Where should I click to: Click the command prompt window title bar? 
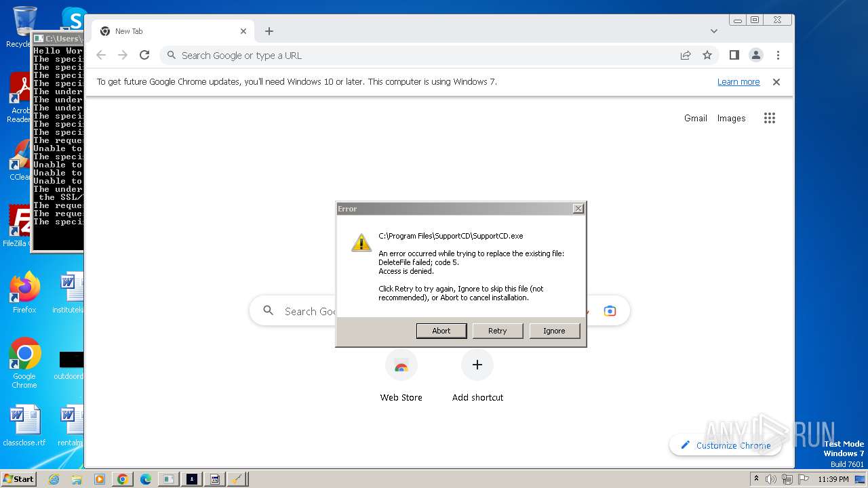tap(58, 39)
